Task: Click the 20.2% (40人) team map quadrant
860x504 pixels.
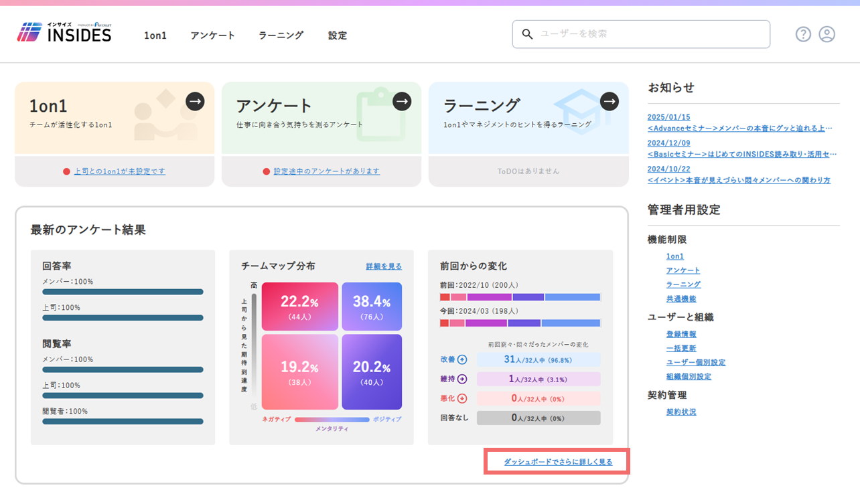Action: coord(372,372)
